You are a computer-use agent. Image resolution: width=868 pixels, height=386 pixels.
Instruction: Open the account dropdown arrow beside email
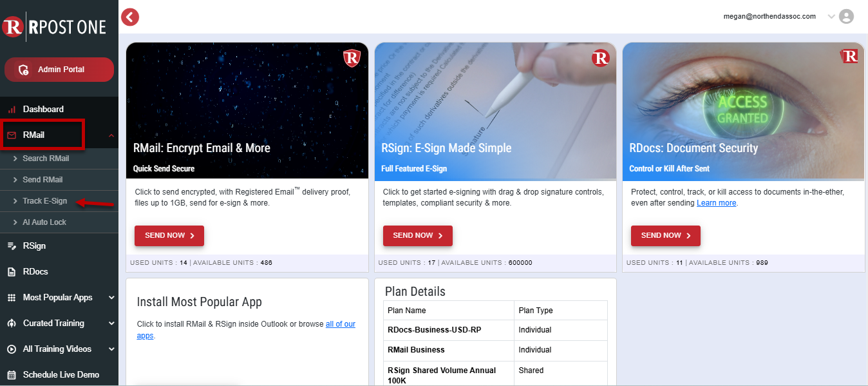tap(831, 17)
